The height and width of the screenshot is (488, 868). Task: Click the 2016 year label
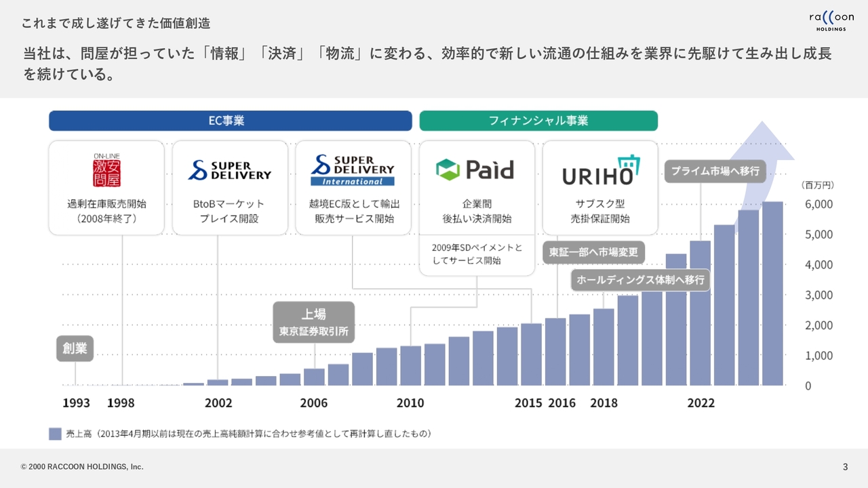tap(562, 403)
